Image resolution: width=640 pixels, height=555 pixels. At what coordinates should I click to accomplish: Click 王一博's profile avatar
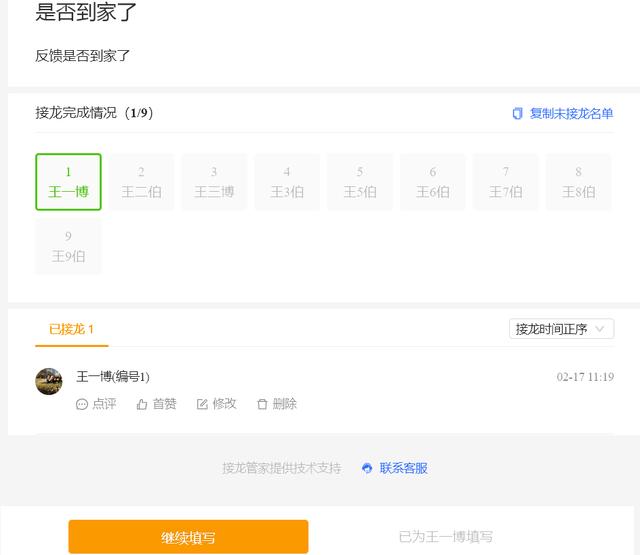pyautogui.click(x=49, y=381)
